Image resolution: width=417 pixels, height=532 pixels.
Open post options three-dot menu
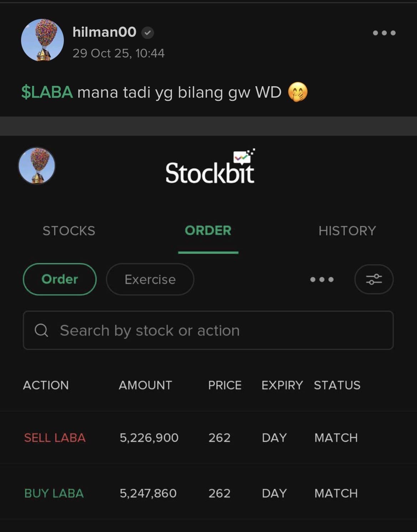tap(384, 33)
